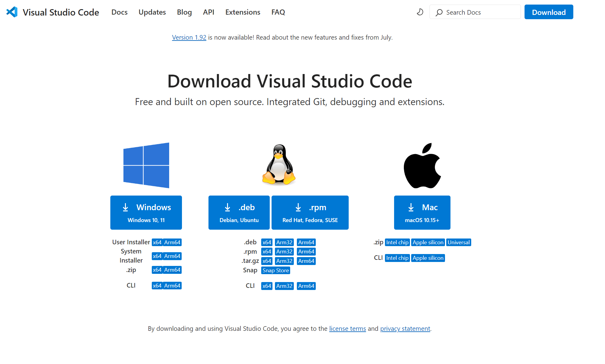
Task: Open the Extensions nav item
Action: pos(243,12)
